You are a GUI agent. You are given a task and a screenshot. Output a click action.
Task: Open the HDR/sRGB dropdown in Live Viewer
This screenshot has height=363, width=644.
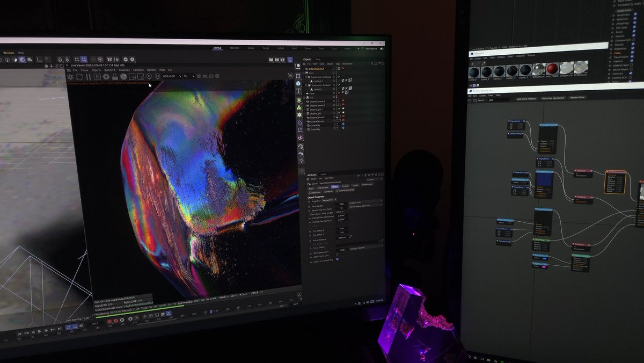tap(172, 76)
